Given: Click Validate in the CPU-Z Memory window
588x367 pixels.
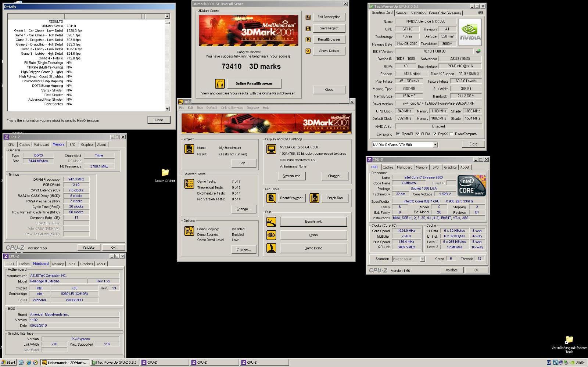Looking at the screenshot, I should pyautogui.click(x=89, y=248).
